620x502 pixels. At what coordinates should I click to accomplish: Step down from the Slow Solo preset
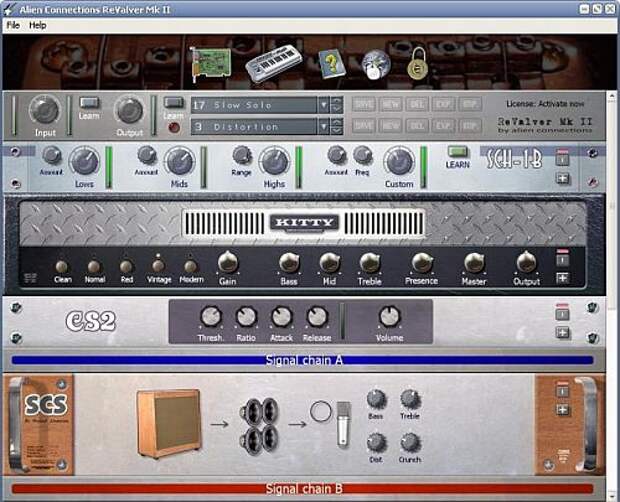(x=336, y=109)
